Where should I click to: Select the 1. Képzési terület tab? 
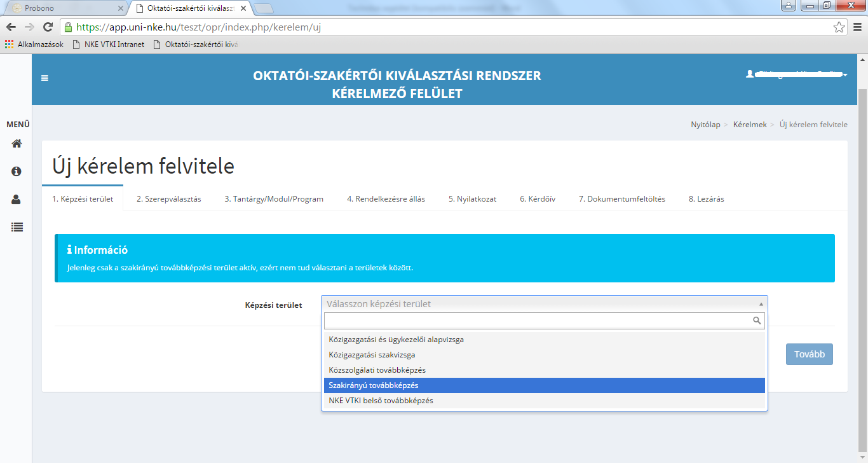83,198
